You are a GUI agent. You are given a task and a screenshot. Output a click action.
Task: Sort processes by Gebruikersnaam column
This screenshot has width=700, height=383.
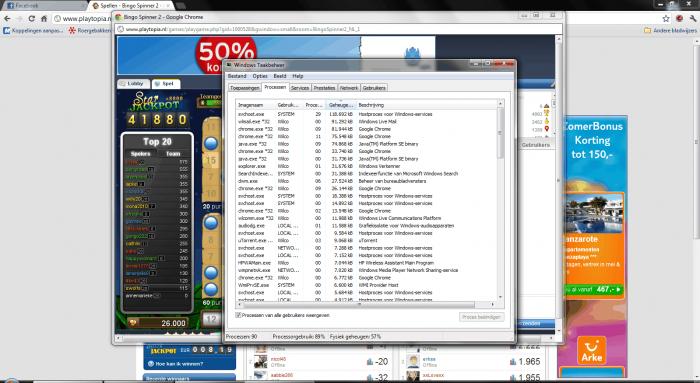pyautogui.click(x=289, y=105)
